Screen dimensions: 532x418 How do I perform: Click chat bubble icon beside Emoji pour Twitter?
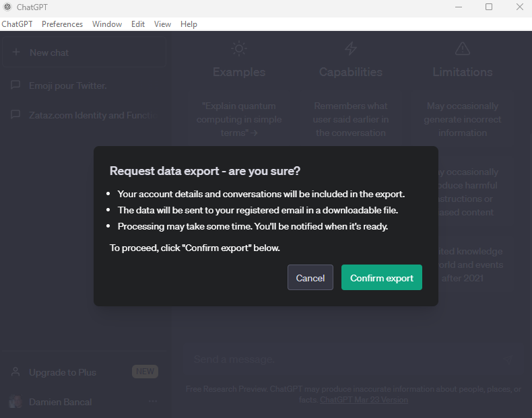[x=15, y=85]
